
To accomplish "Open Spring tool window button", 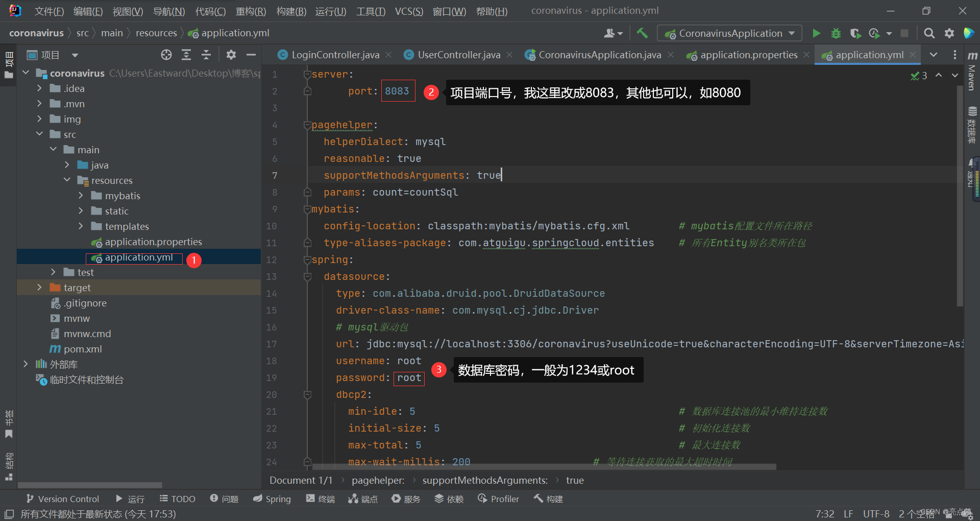I will click(x=272, y=499).
